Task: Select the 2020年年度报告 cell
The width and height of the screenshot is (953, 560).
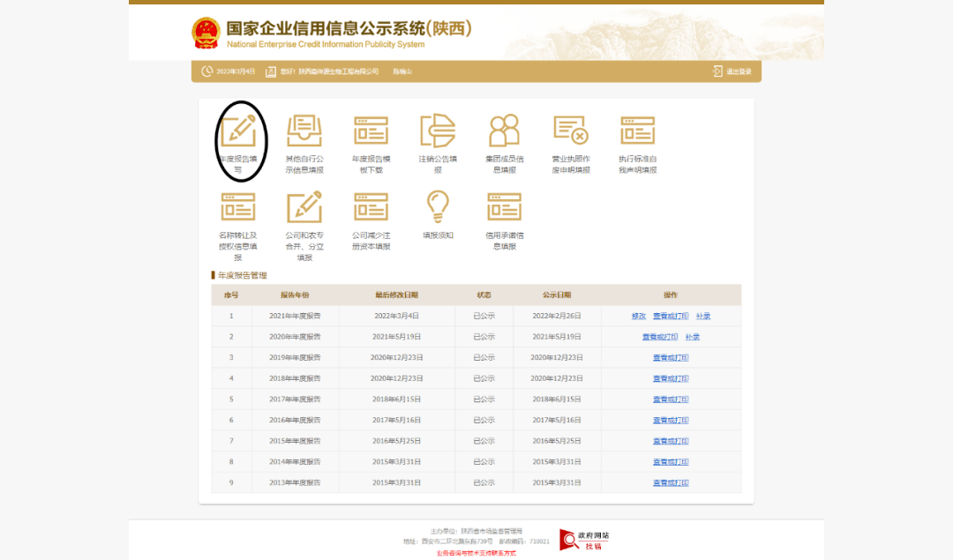Action: 295,337
